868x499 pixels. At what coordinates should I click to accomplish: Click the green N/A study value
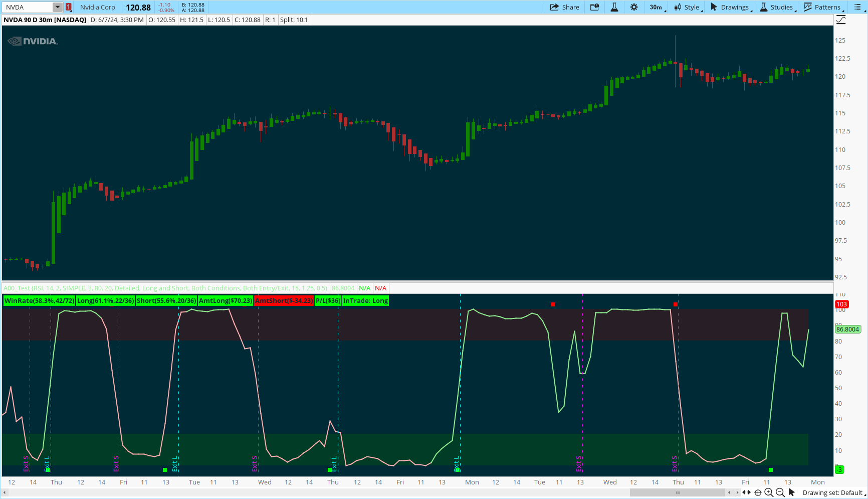[364, 288]
